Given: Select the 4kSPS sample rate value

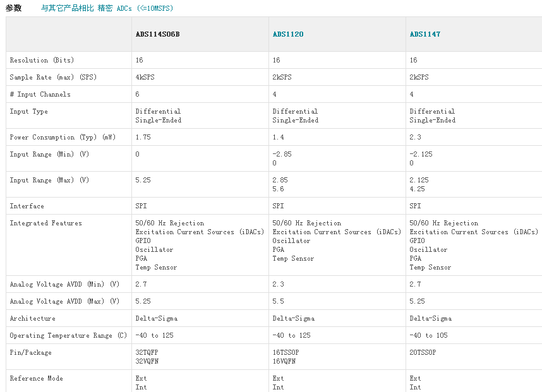Looking at the screenshot, I should (x=145, y=77).
